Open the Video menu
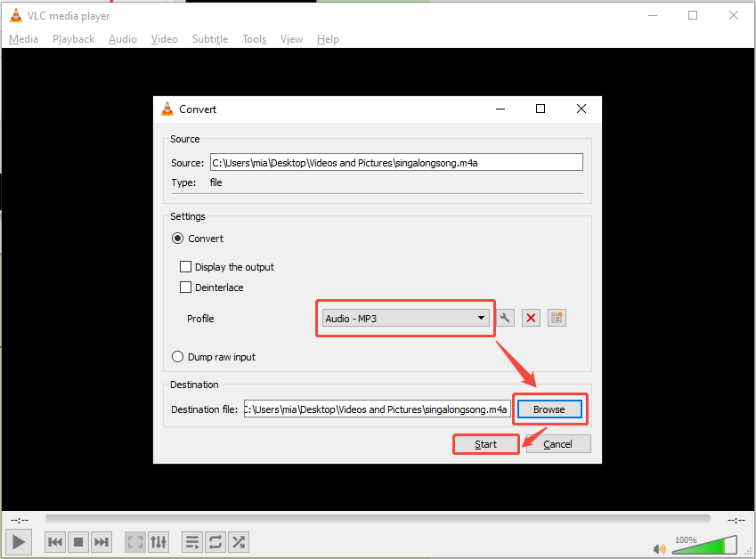Screen dimensions: 756x559 click(x=165, y=39)
